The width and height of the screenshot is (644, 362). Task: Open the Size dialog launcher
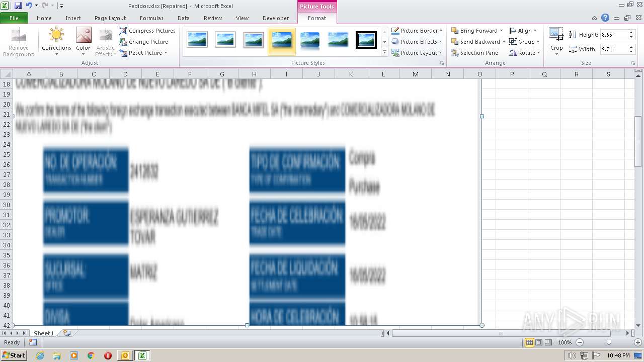click(633, 63)
